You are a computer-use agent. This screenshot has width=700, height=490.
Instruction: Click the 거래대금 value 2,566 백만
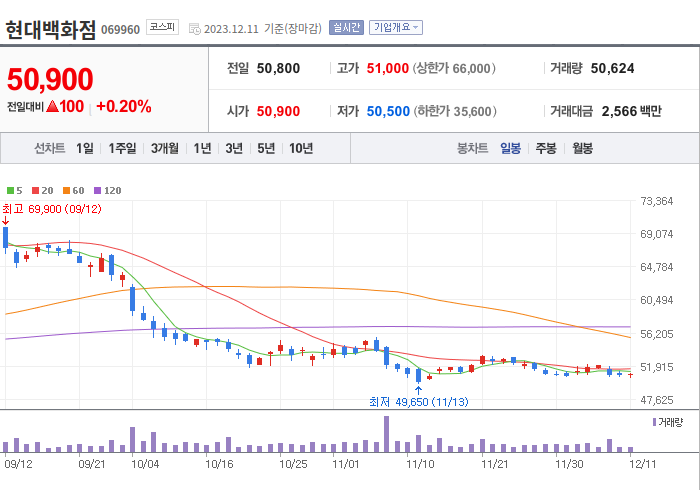tap(632, 111)
